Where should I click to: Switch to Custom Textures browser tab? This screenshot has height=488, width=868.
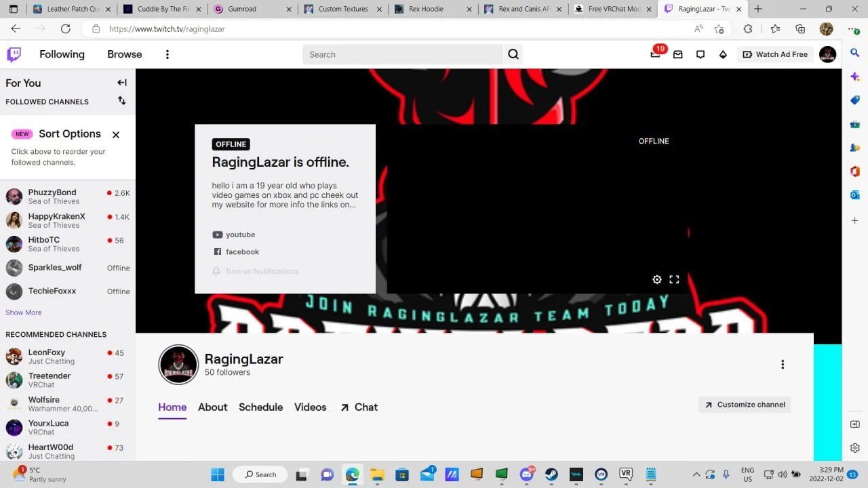pos(342,9)
